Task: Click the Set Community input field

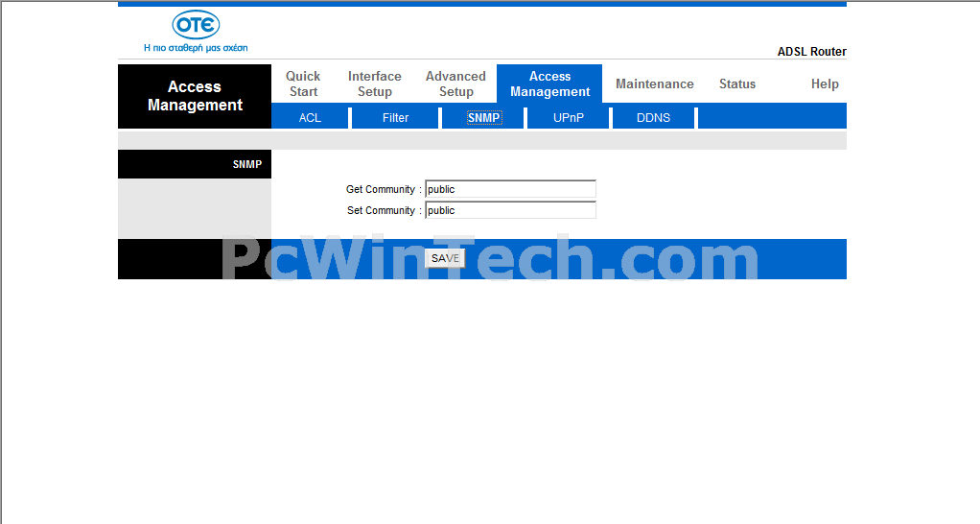Action: click(x=511, y=211)
